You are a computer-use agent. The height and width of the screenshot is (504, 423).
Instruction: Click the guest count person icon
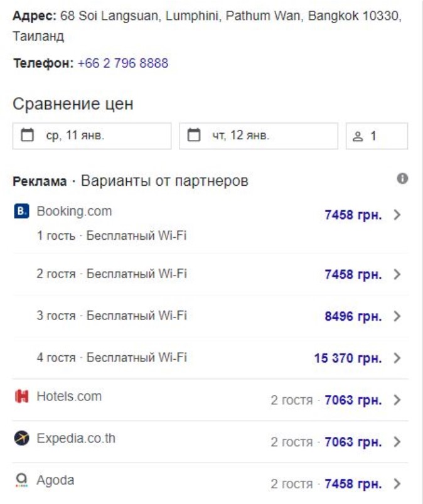[x=358, y=136]
